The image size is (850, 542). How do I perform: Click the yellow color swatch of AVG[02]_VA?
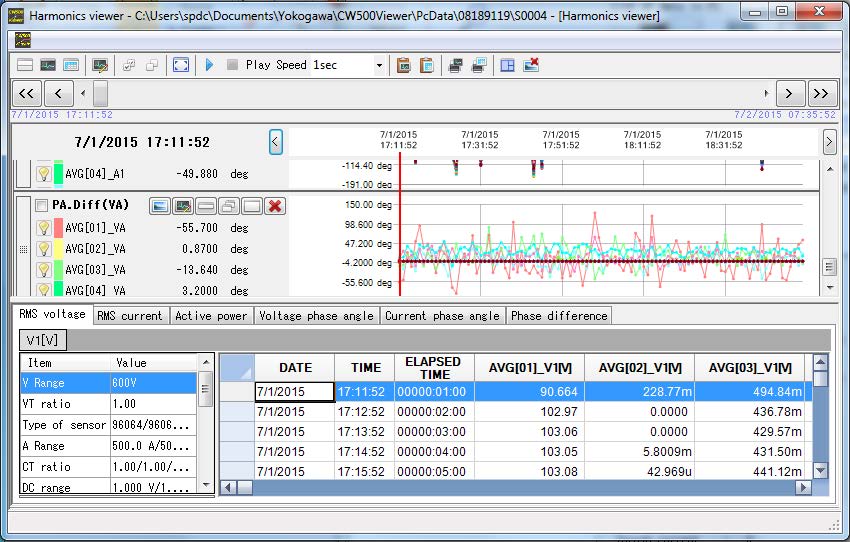point(58,249)
